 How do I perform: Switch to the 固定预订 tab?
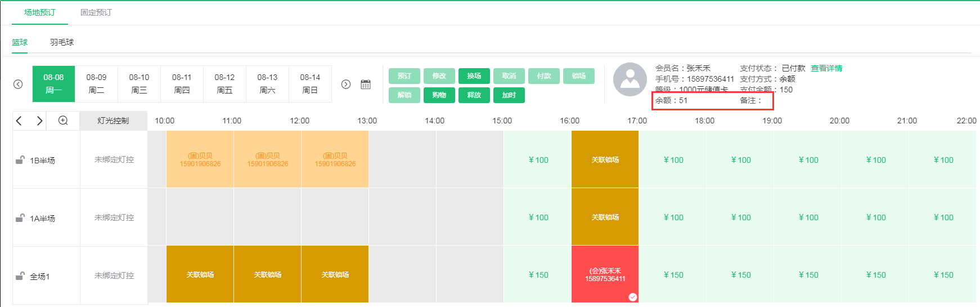pyautogui.click(x=96, y=12)
